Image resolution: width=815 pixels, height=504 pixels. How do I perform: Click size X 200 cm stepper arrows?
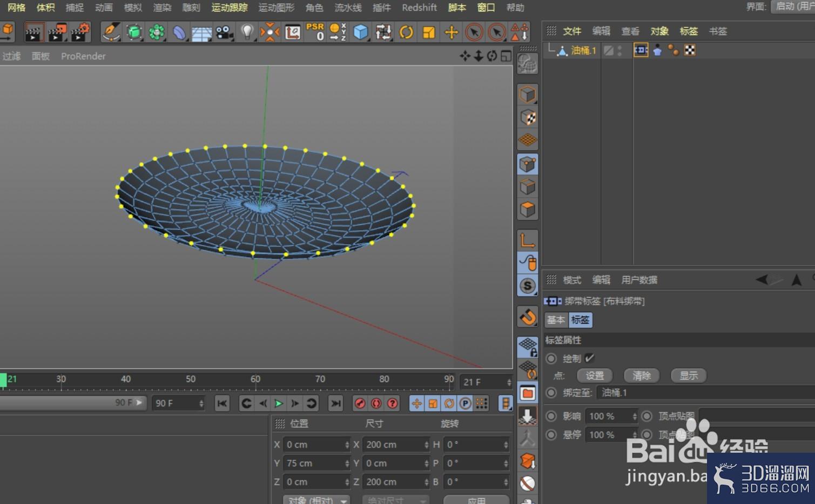(x=426, y=445)
